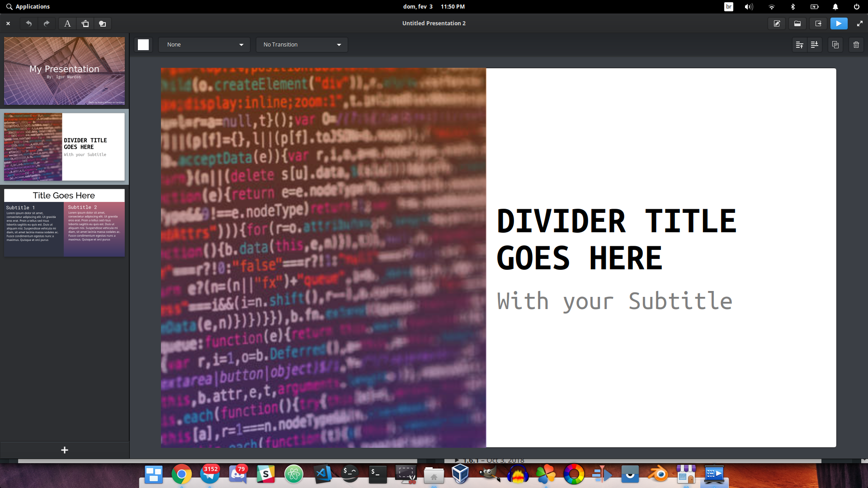Click the undo arrow button
The image size is (868, 488).
click(x=28, y=23)
